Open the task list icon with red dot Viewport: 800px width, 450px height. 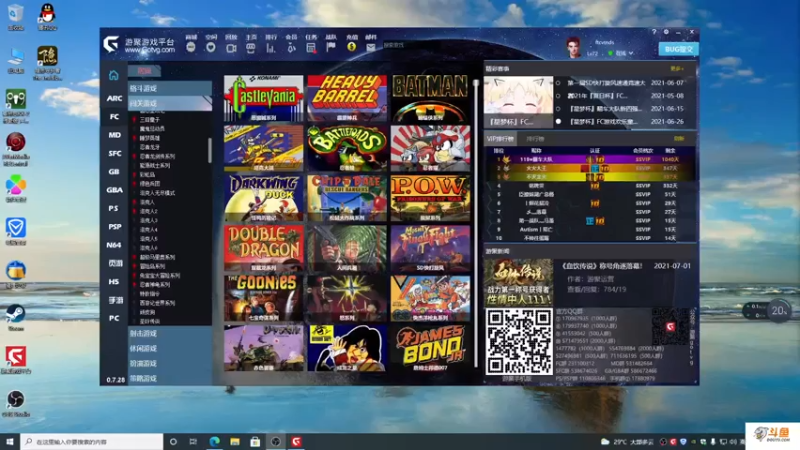tap(311, 48)
